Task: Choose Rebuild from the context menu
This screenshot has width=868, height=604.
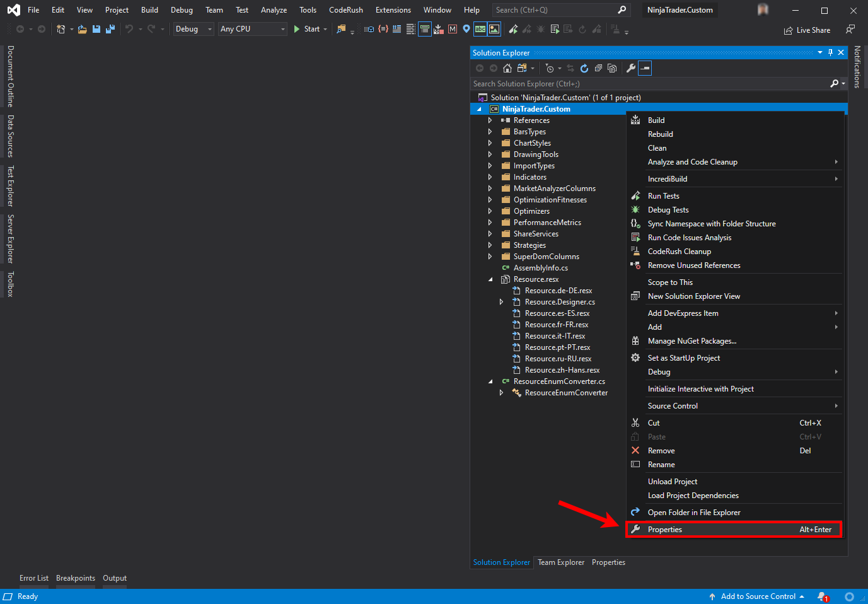Action: tap(660, 134)
